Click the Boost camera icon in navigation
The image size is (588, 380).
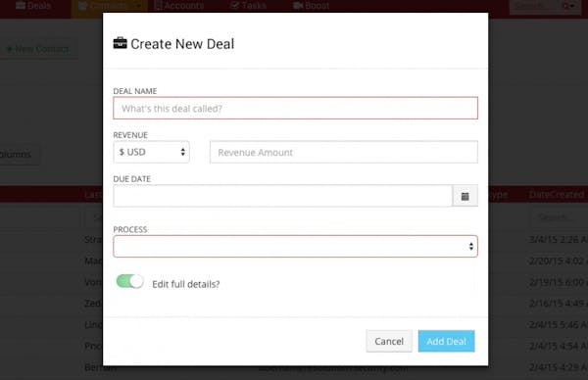click(x=298, y=5)
